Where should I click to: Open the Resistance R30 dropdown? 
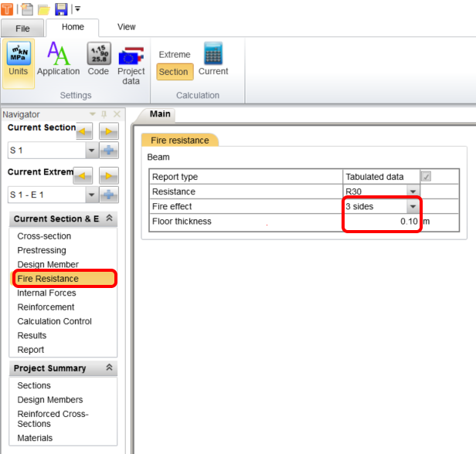[x=413, y=191]
